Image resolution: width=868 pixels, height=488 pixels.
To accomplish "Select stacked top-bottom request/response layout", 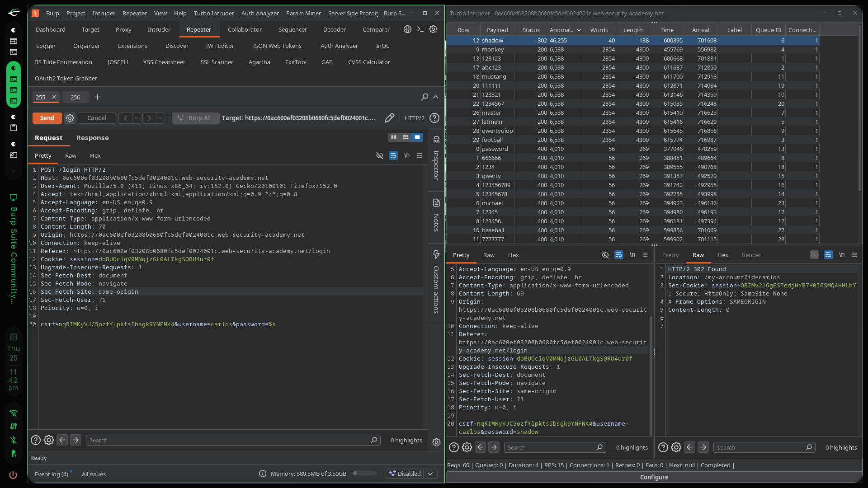I will pos(406,137).
